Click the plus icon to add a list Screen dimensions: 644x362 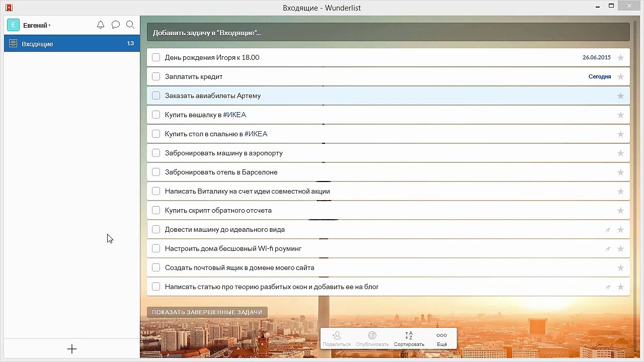pos(72,349)
